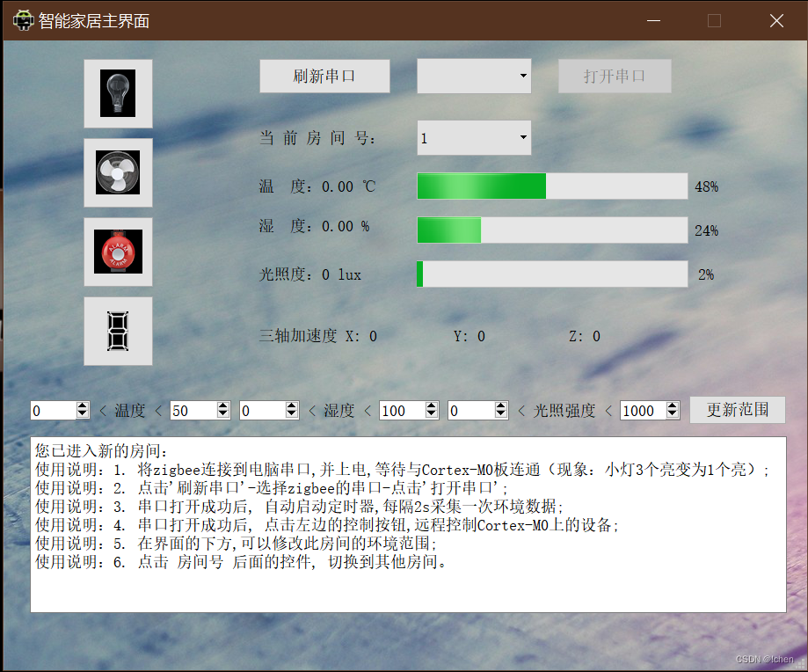
Task: Decrease the 湿度 maximum value of 100
Action: coord(432,414)
